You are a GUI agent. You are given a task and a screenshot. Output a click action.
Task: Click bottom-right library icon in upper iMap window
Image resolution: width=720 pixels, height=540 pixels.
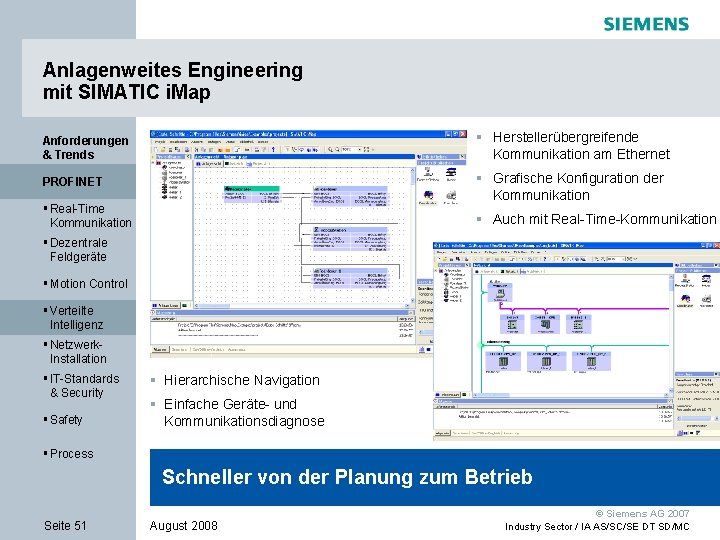[451, 197]
